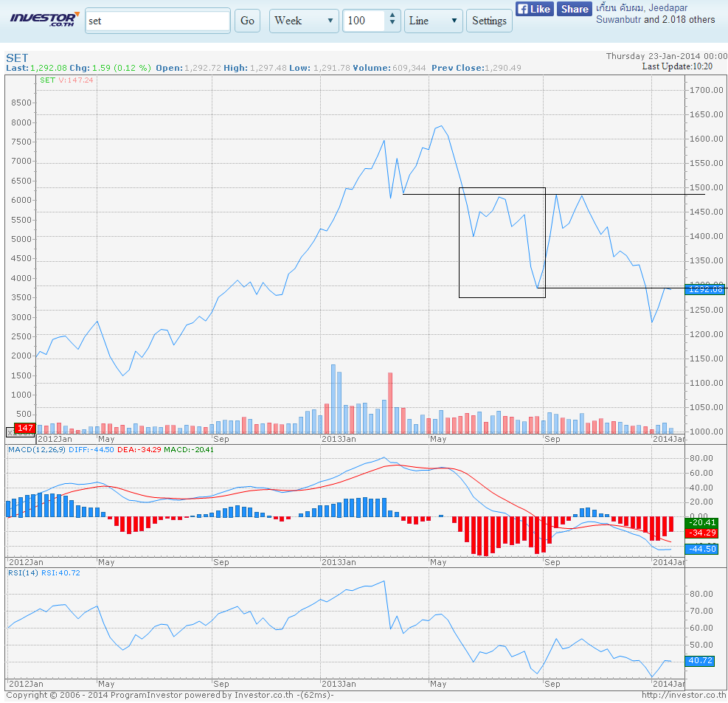Increase the bar count with up arrow
This screenshot has width=728, height=703.
click(392, 15)
